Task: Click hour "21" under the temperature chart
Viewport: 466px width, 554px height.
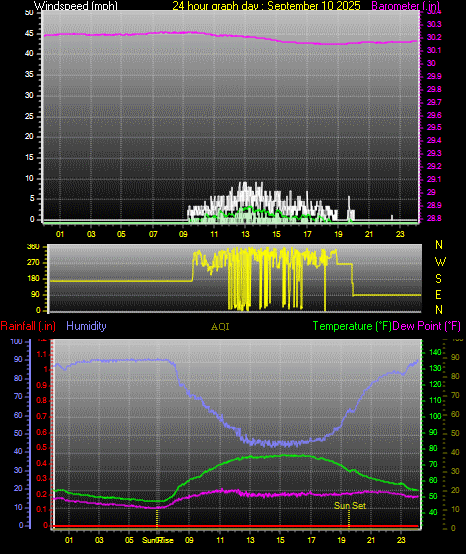Action: 371,540
